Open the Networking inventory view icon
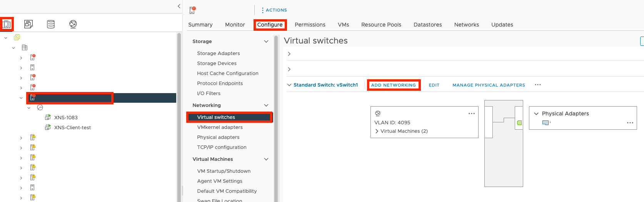This screenshot has width=644, height=202. coord(73,24)
